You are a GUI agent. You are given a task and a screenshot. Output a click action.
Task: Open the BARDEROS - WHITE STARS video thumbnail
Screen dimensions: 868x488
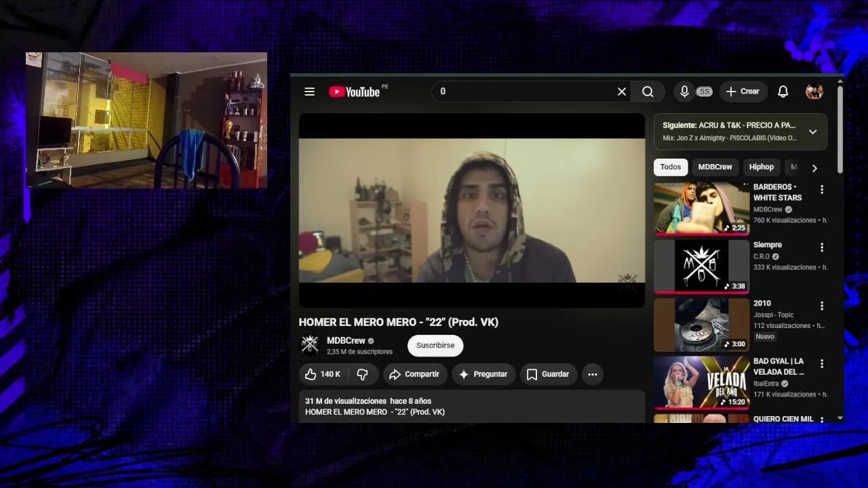701,207
